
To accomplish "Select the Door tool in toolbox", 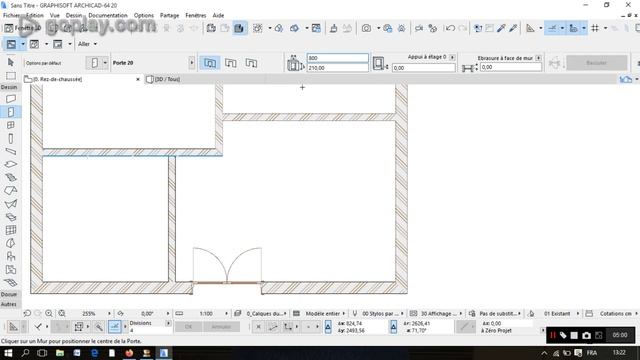I will [x=11, y=112].
